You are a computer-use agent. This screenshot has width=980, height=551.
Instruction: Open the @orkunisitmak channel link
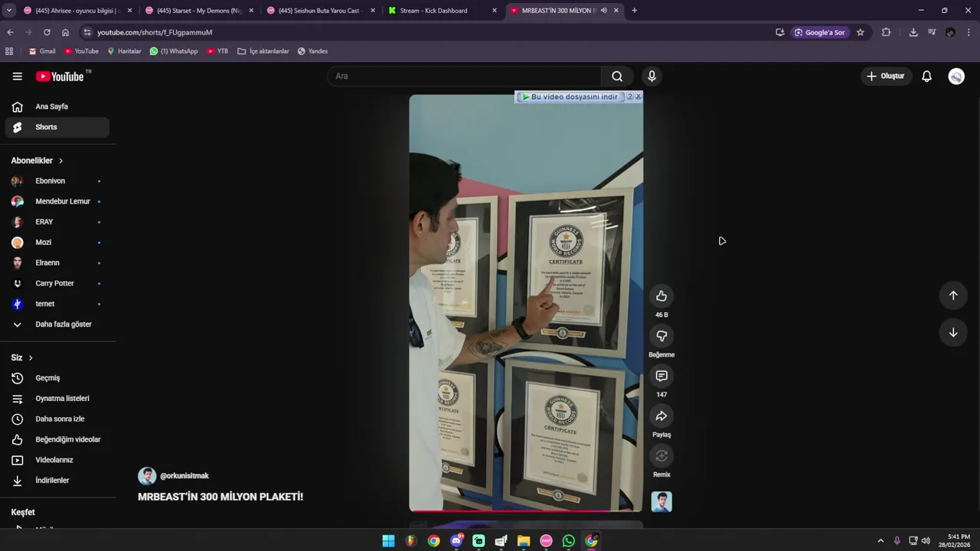pyautogui.click(x=184, y=476)
